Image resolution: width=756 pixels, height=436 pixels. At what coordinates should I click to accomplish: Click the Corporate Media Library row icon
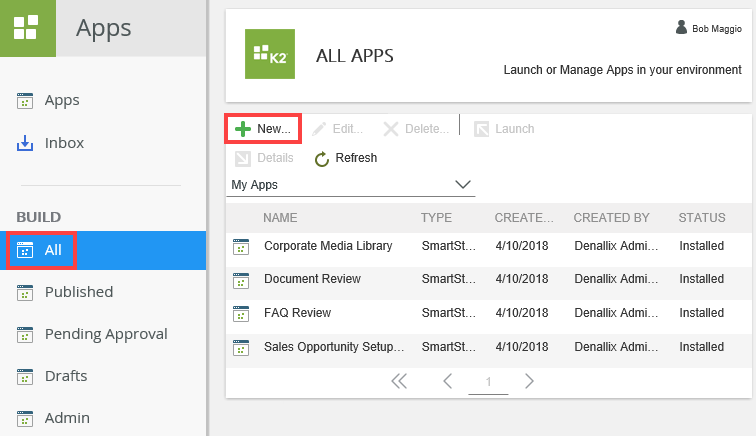tap(240, 246)
